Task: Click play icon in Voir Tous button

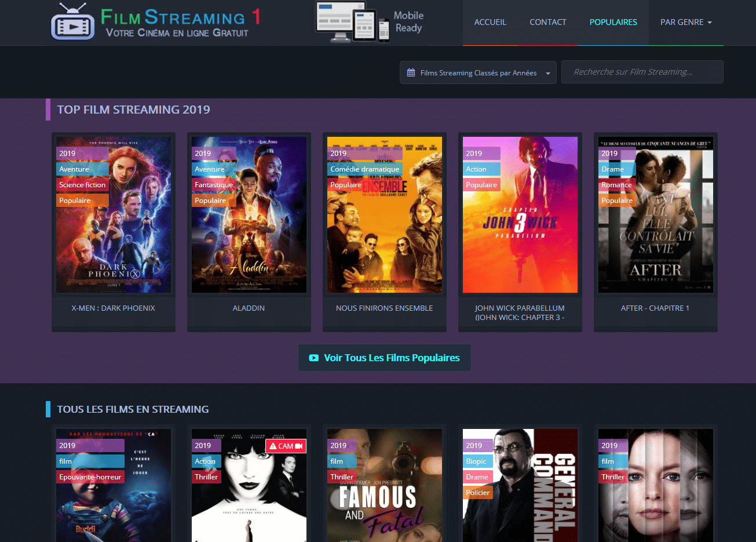Action: 313,358
